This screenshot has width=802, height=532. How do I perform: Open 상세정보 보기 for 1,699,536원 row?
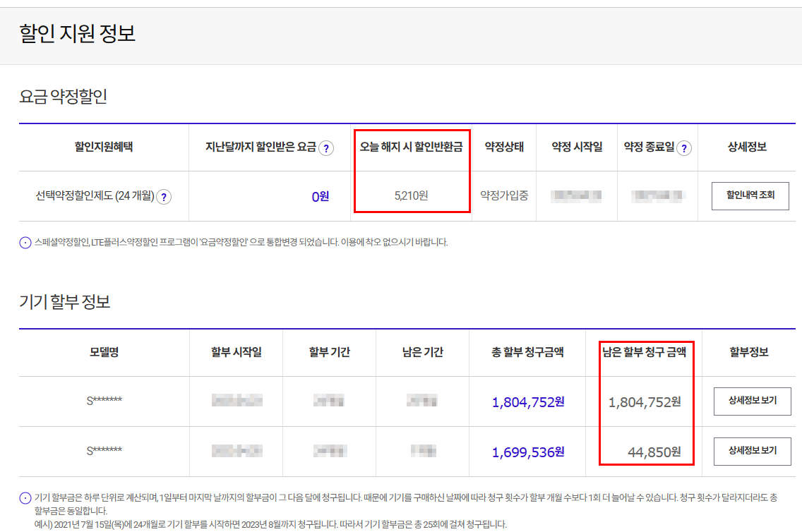click(x=752, y=452)
